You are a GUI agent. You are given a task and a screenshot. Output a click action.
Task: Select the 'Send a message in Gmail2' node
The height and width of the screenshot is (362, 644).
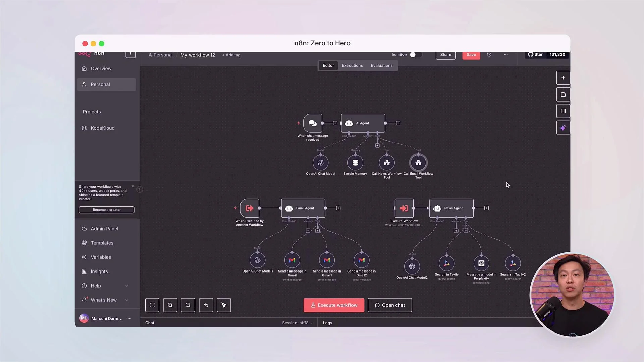coord(362,260)
